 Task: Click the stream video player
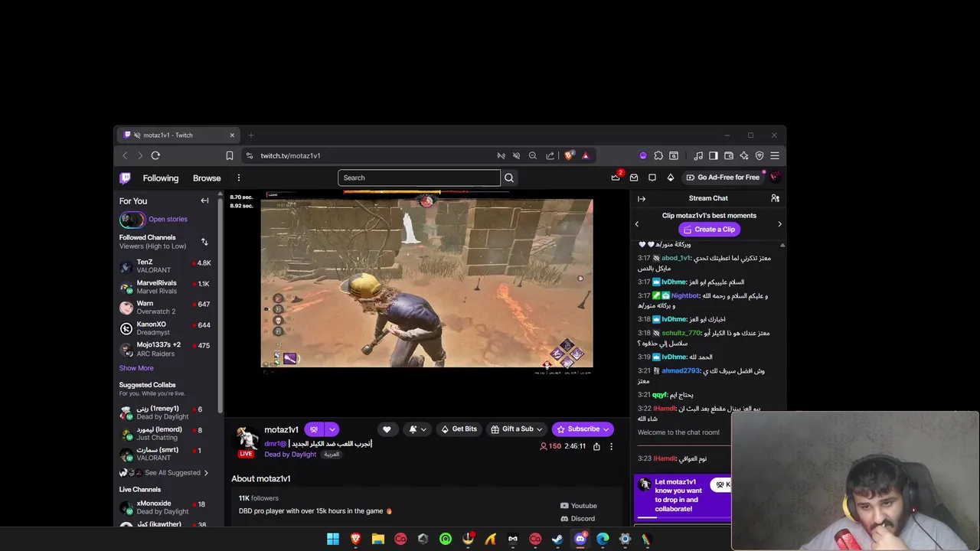(426, 283)
